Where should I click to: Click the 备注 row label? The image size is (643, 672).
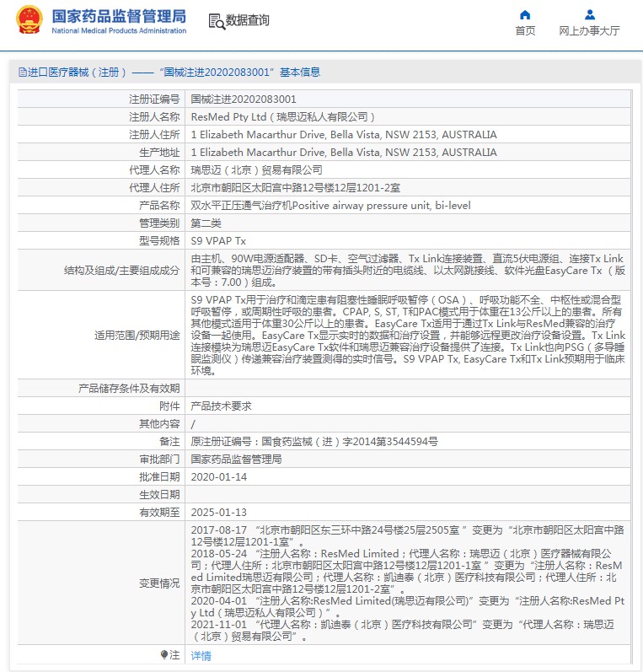[x=169, y=442]
